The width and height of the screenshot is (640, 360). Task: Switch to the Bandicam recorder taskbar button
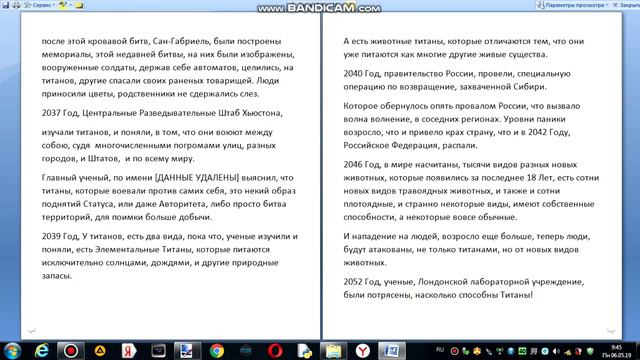tap(71, 351)
